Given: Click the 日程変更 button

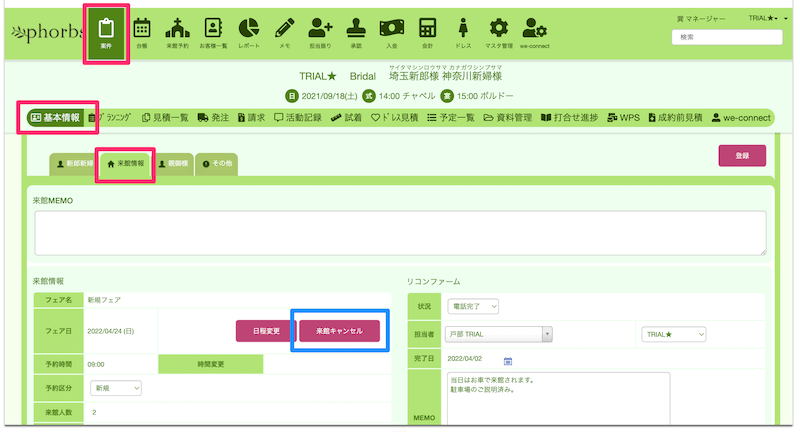Looking at the screenshot, I should (x=266, y=331).
